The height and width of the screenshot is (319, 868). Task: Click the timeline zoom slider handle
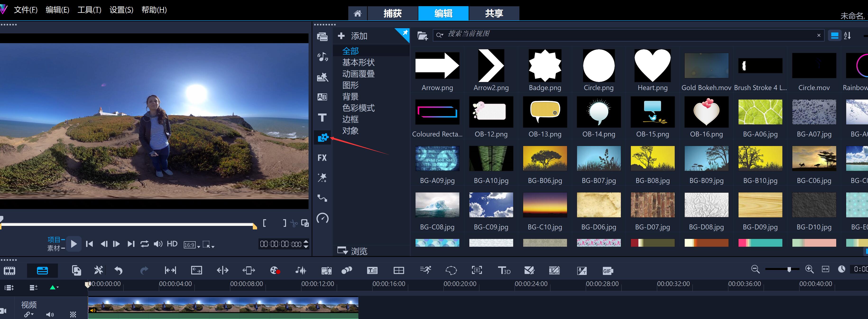click(789, 269)
